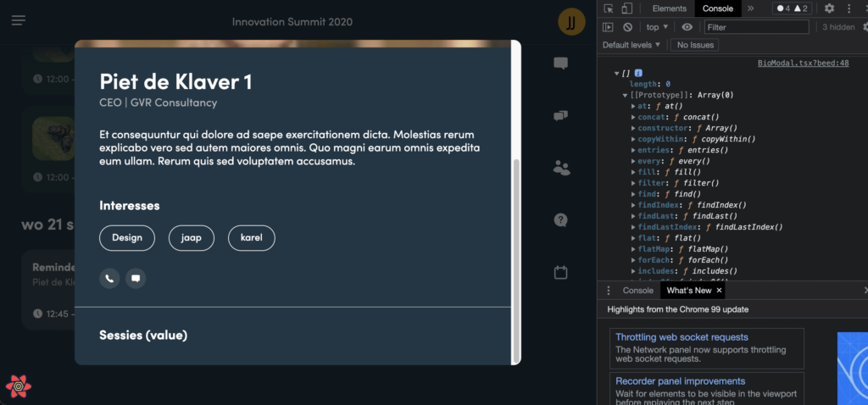Open the help question mark sidebar icon
This screenshot has height=405, width=868.
coord(560,220)
